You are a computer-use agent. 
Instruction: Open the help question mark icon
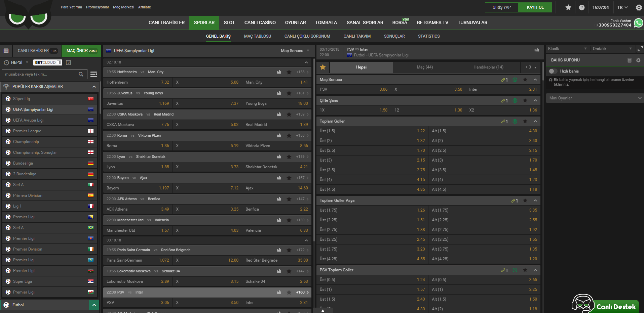coord(582,7)
